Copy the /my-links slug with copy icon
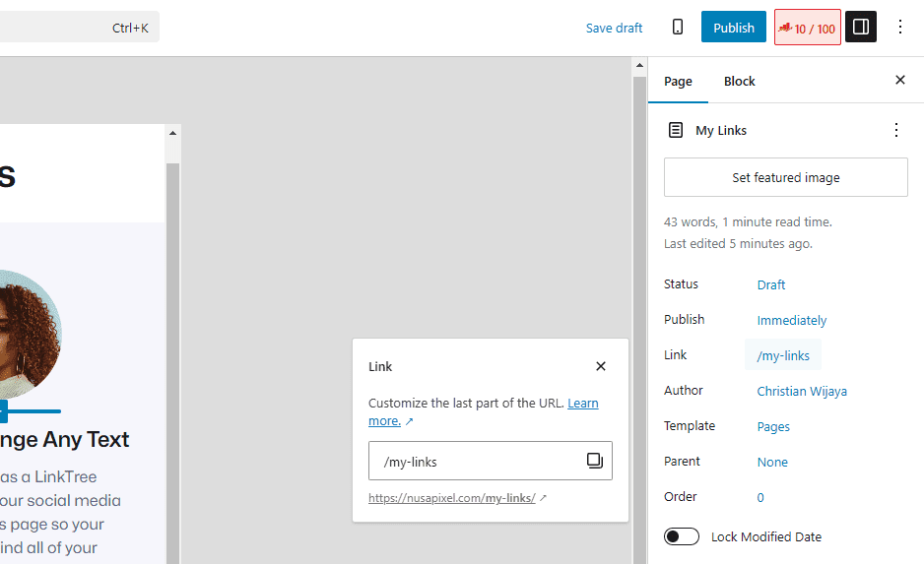Viewport: 924px width, 564px height. click(594, 461)
